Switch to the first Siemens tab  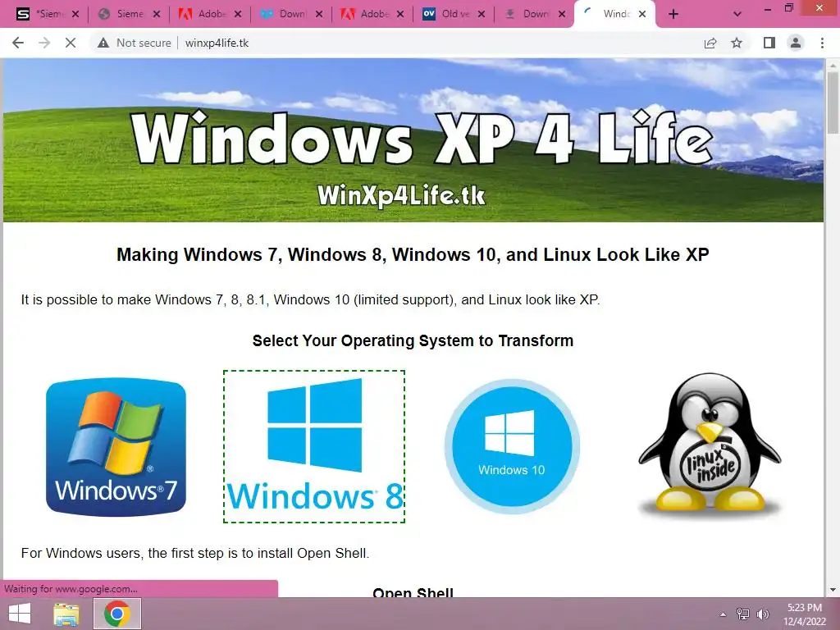(47, 14)
